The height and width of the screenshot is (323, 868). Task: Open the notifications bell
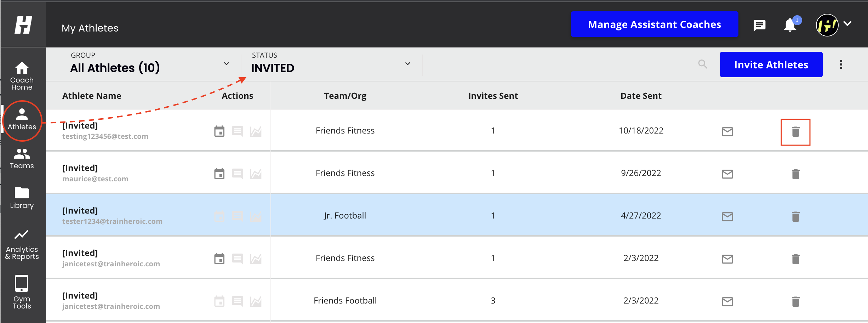tap(790, 25)
